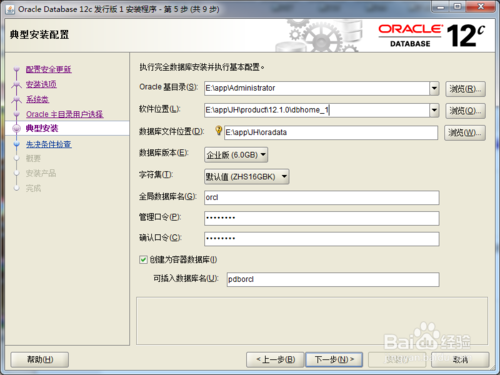The height and width of the screenshot is (375, 500).
Task: Click the 软件位置 path field
Action: tap(317, 110)
